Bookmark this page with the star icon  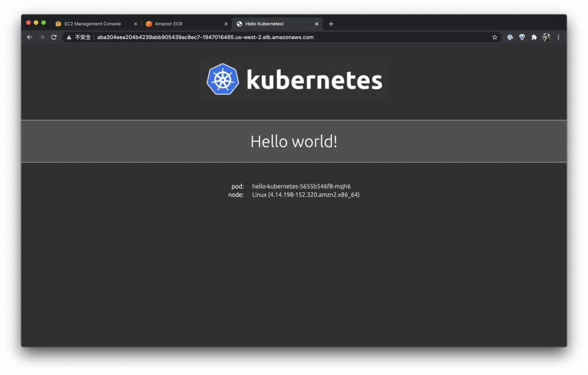(x=494, y=37)
